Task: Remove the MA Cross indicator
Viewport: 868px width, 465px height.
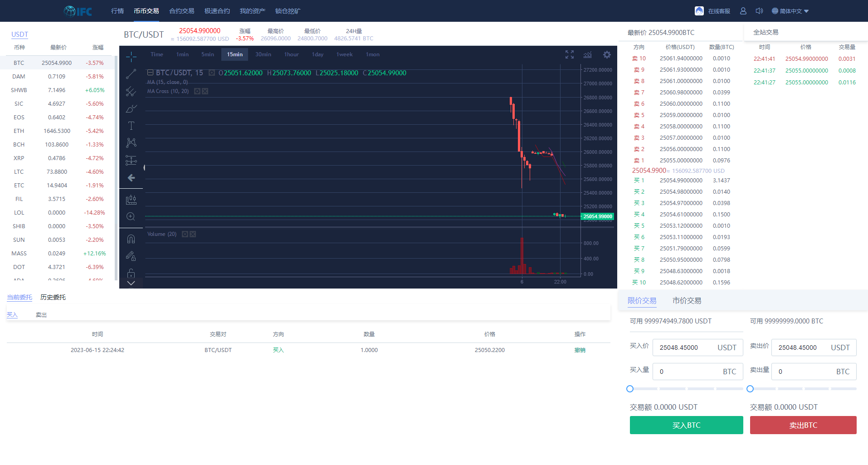Action: pos(205,91)
